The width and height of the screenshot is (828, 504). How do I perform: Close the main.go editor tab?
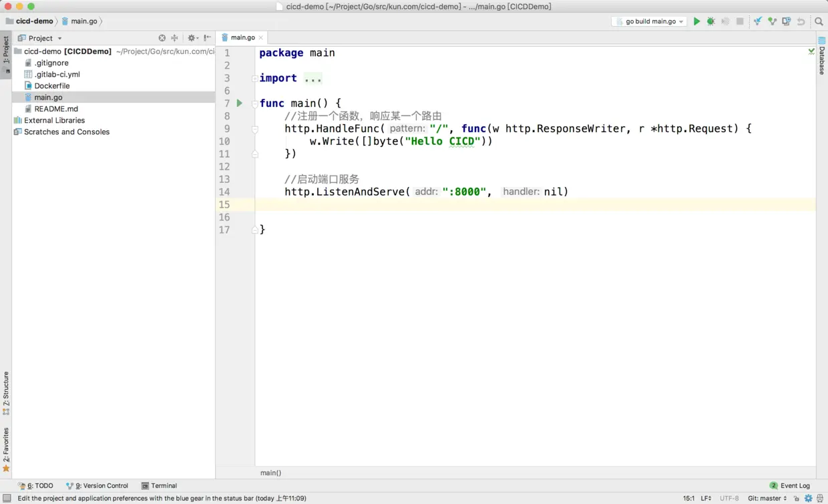pos(261,38)
